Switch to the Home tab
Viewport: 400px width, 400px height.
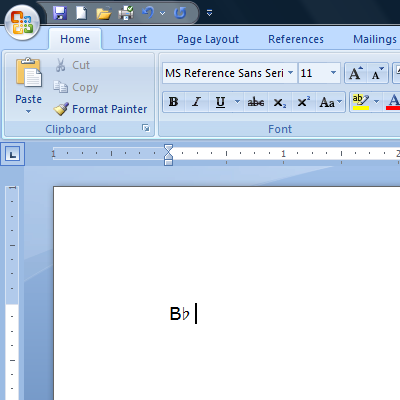75,39
